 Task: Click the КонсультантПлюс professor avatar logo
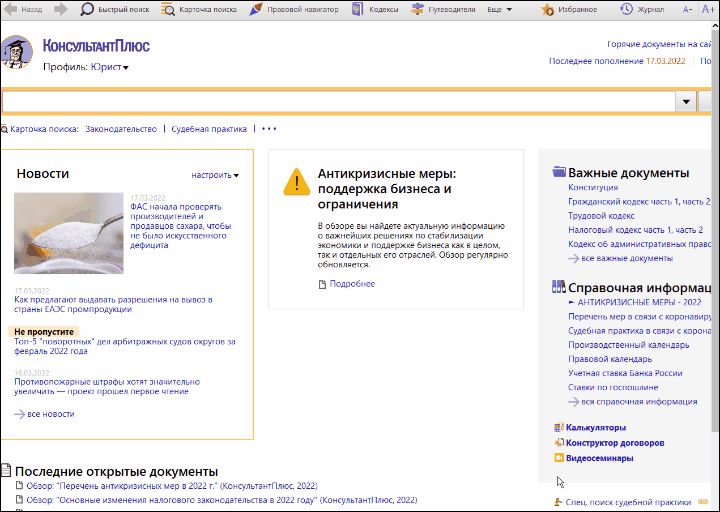(x=17, y=52)
